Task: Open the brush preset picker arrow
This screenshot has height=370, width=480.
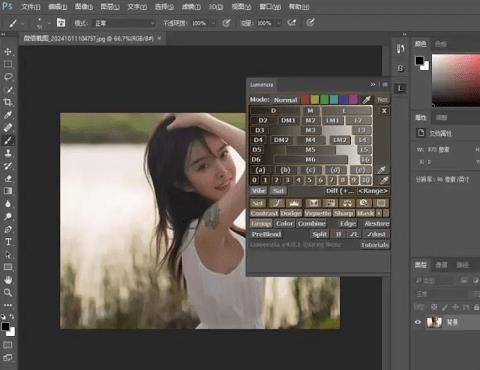Action: (49, 23)
